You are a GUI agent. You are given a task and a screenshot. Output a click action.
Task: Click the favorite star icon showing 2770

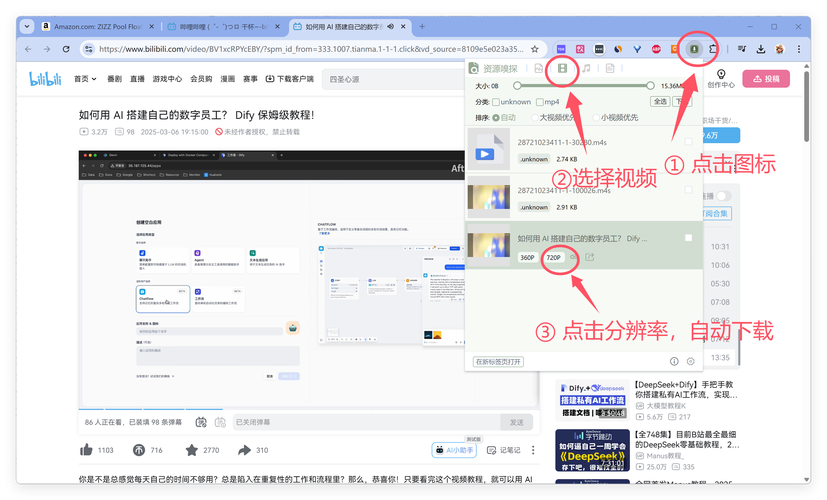point(184,450)
